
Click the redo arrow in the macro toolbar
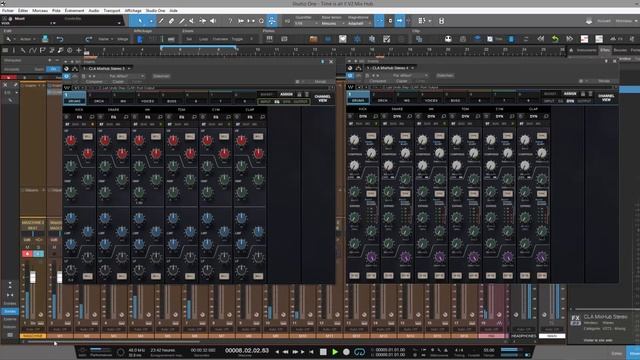pyautogui.click(x=89, y=39)
